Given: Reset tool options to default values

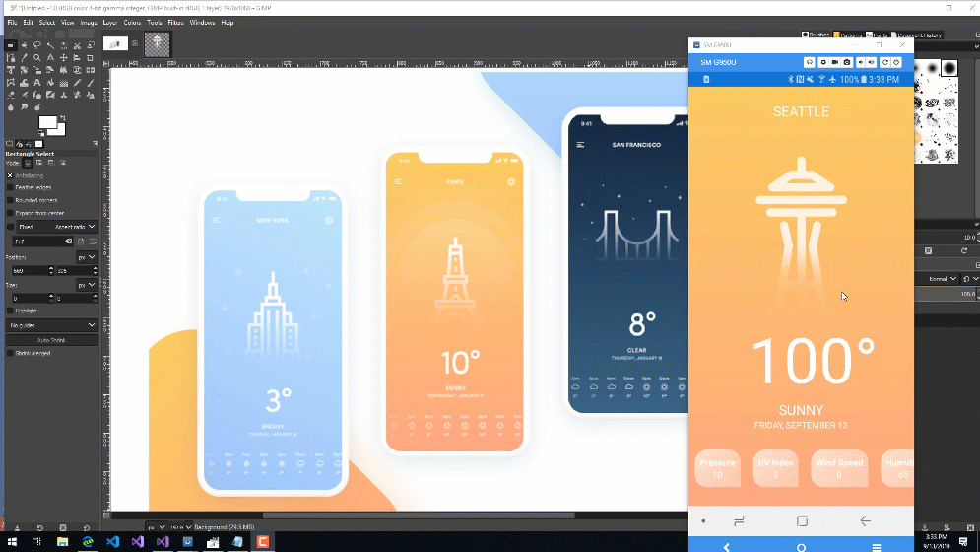Looking at the screenshot, I should (87, 528).
